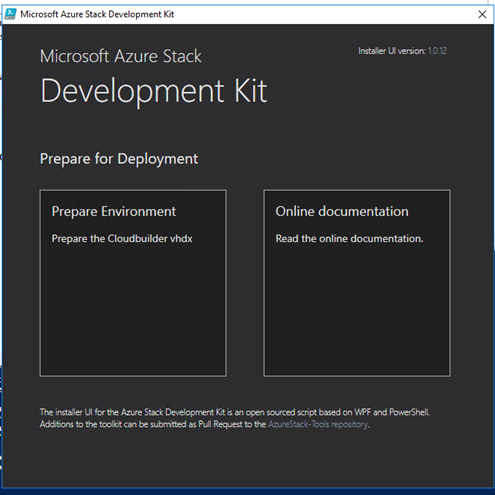Click the 'Installer UI version: 1.0.12' text
Image resolution: width=495 pixels, height=495 pixels.
402,51
